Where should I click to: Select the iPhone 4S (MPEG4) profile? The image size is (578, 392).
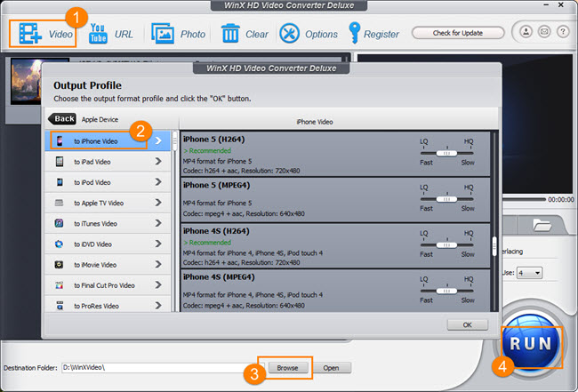pyautogui.click(x=335, y=291)
